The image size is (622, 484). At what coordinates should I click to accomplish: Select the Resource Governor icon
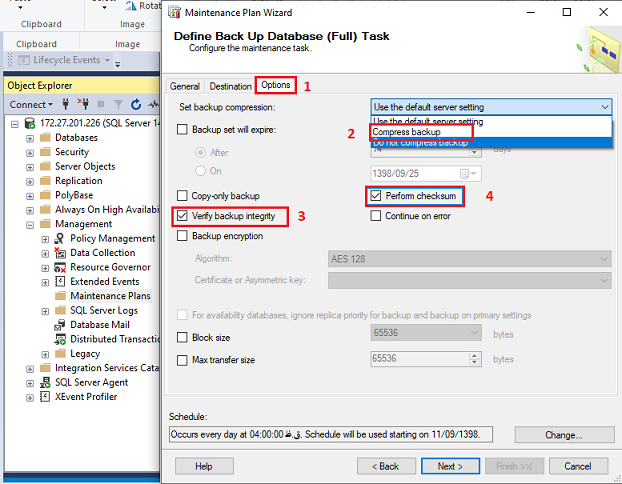60,268
